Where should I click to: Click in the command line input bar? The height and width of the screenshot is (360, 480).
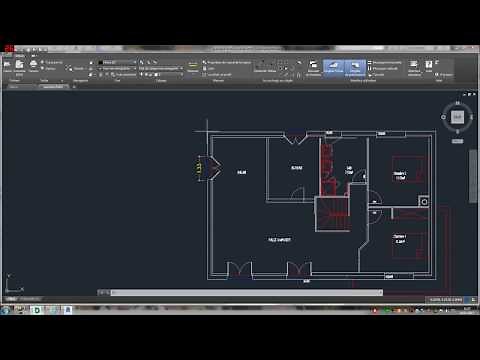pos(247,293)
